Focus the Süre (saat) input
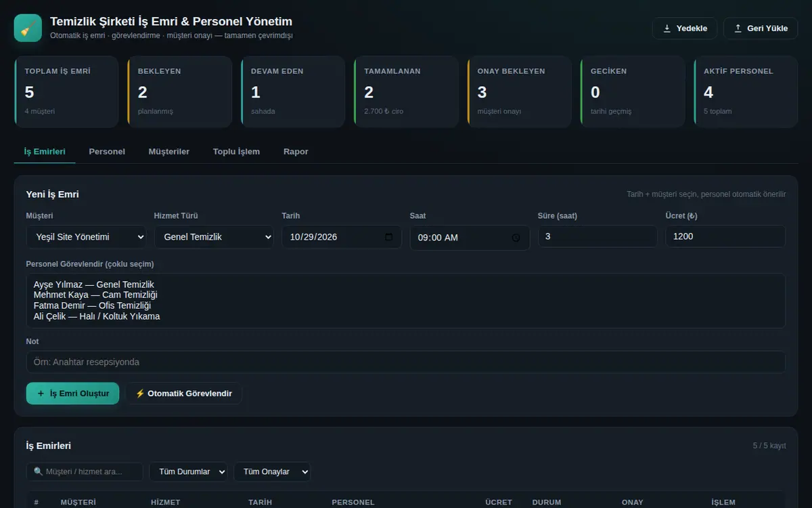This screenshot has height=508, width=812. click(597, 236)
